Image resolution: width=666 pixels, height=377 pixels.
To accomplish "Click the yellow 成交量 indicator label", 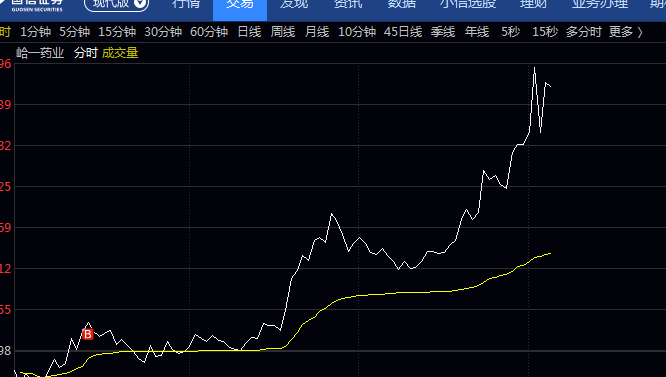I will click(120, 53).
